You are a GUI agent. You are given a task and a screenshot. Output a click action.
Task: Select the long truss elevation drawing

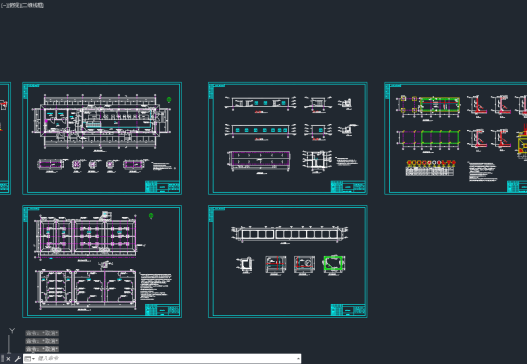[290, 234]
